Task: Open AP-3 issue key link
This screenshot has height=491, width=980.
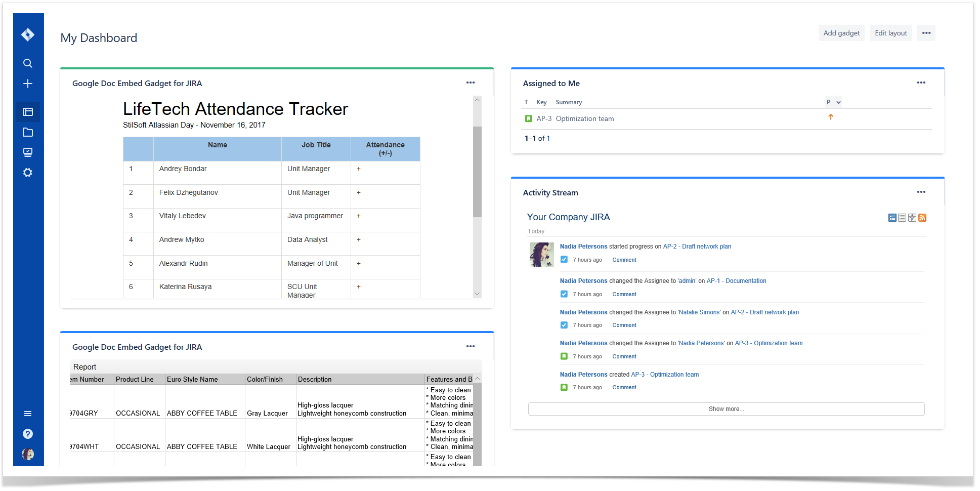Action: point(544,118)
